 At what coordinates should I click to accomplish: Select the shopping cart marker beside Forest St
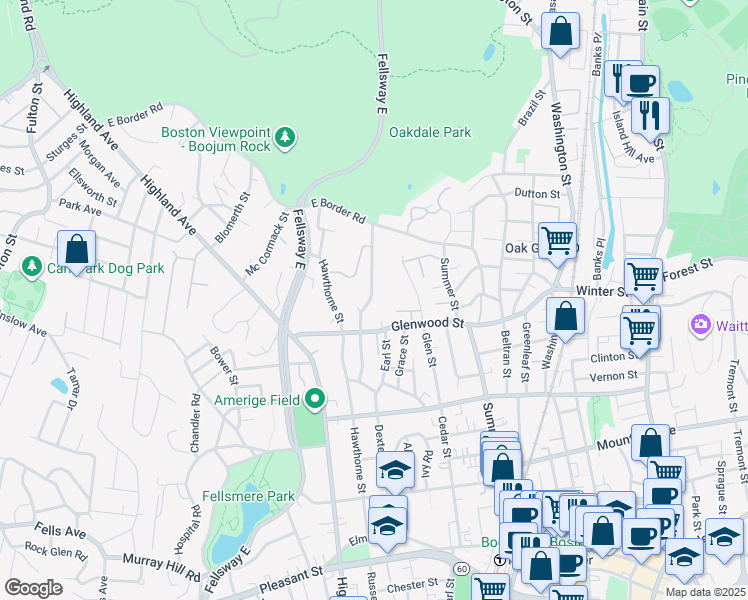click(643, 279)
